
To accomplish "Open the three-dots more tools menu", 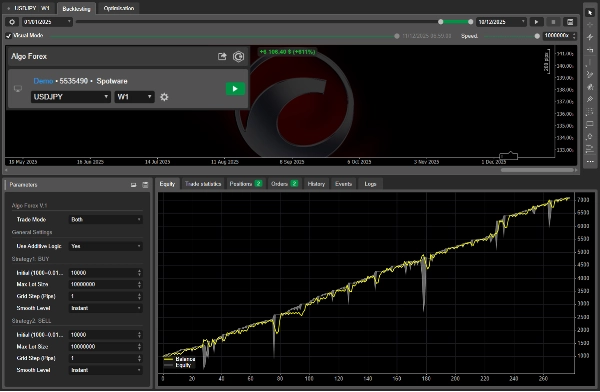I will pos(590,162).
